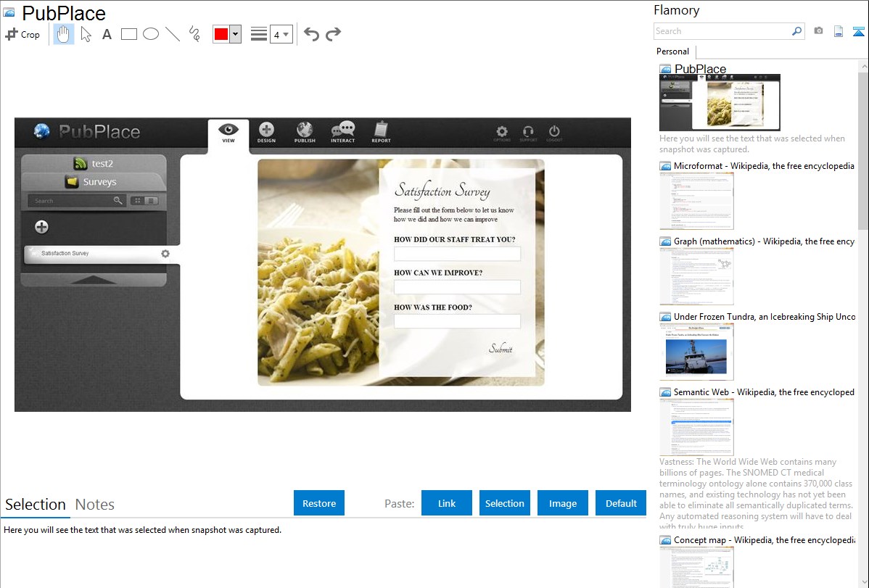Viewport: 869px width, 588px height.
Task: Click the document page icon beside the camera
Action: point(839,31)
